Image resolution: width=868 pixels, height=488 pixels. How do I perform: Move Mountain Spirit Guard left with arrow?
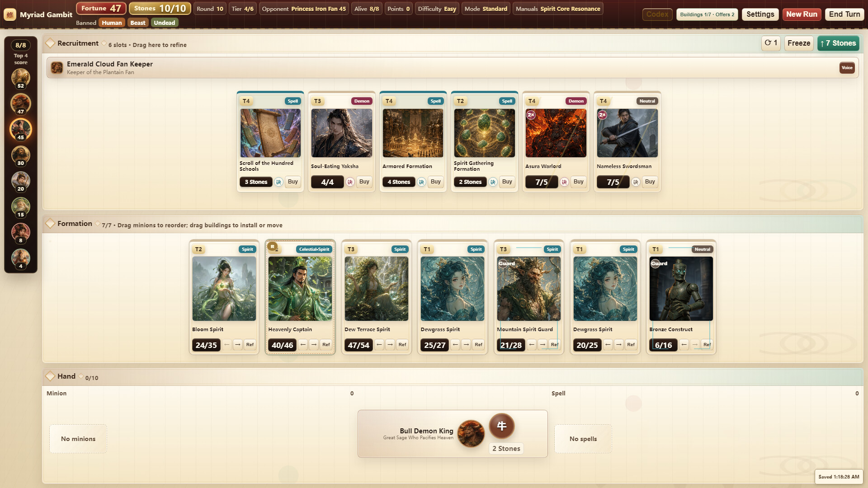(532, 345)
